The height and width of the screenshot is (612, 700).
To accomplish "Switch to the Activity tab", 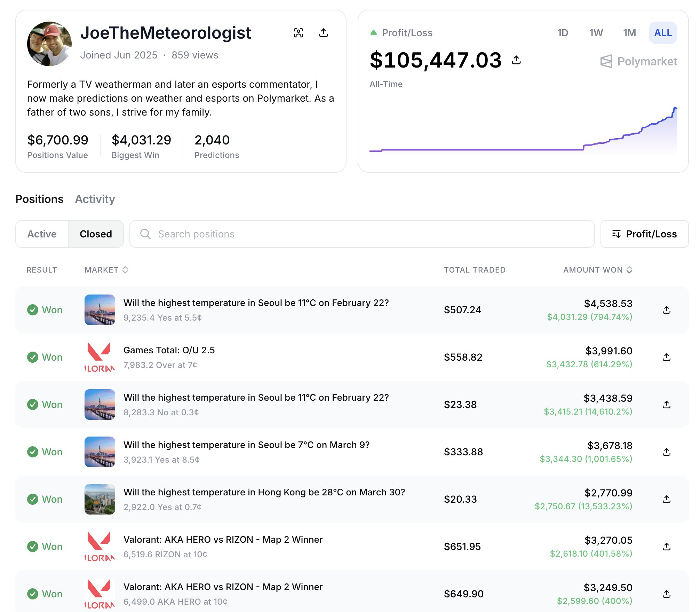I will click(x=95, y=199).
